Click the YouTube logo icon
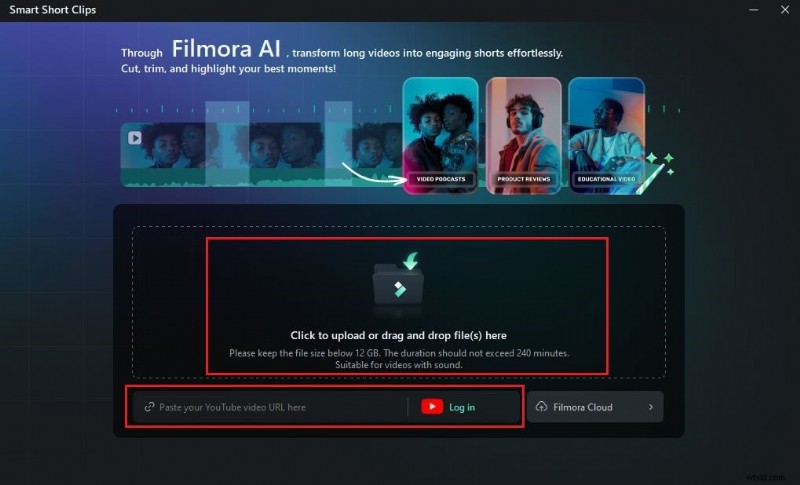The image size is (800, 485). point(432,406)
